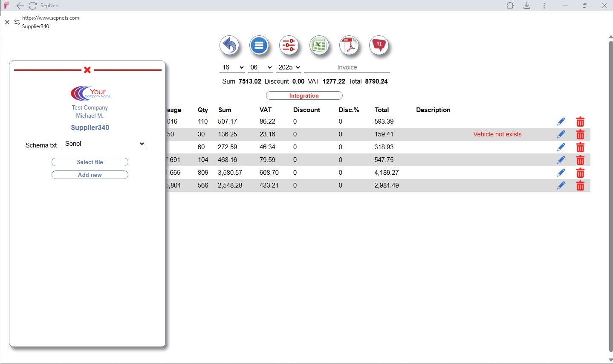Export to Excel icon
Viewport: 613px width, 364px height.
319,45
